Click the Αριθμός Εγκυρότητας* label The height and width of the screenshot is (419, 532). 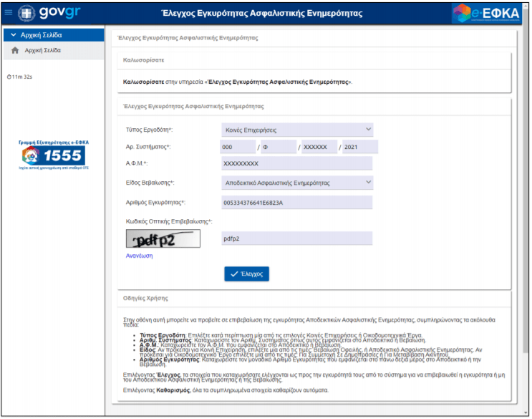[155, 203]
